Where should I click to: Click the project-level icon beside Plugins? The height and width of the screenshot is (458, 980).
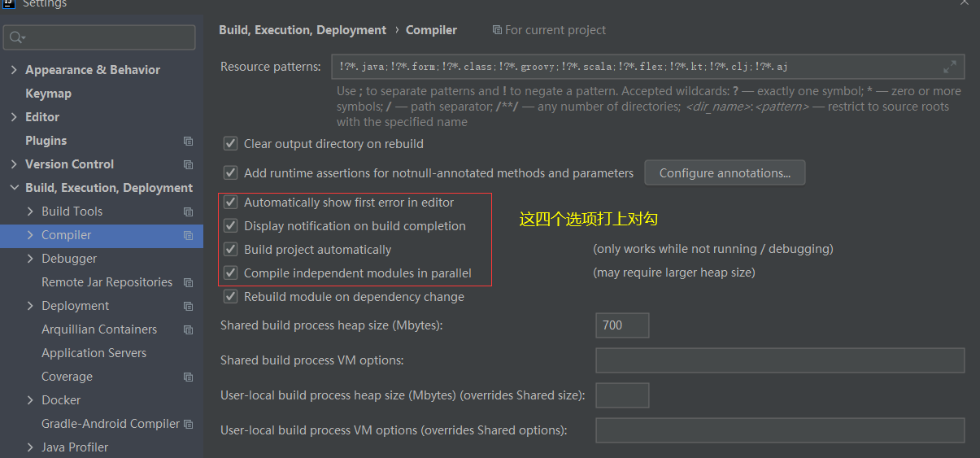(x=189, y=141)
